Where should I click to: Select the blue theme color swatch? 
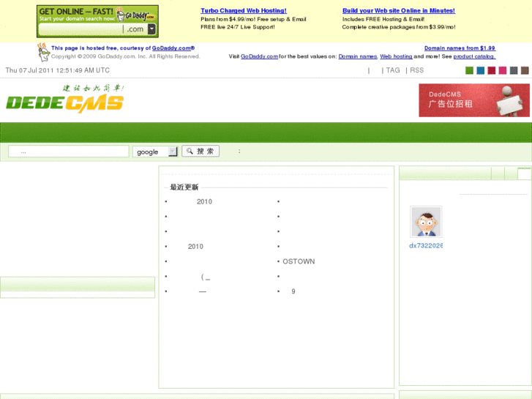(481, 70)
